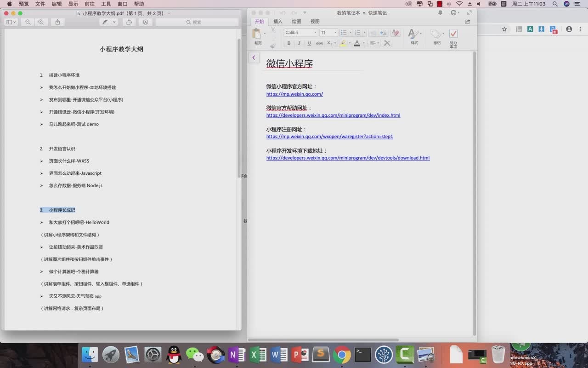588x368 pixels.
Task: Toggle strikethrough abc formatting
Action: (x=319, y=43)
